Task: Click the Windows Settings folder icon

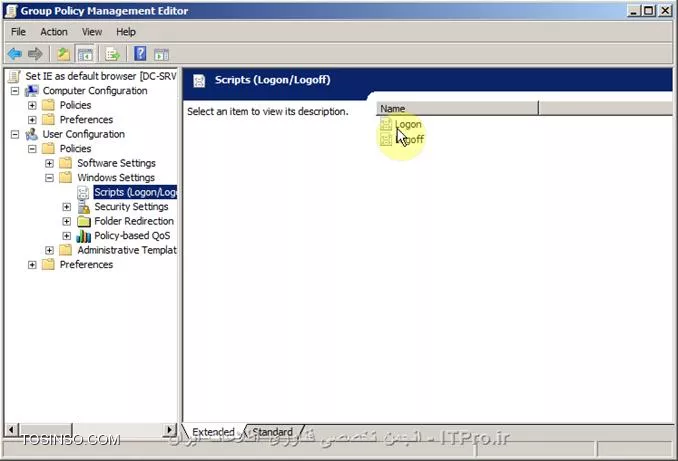Action: tap(66, 177)
